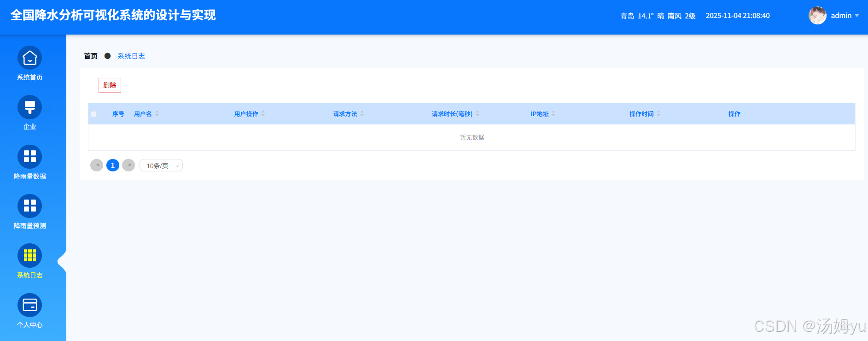Go to previous page arrow
This screenshot has height=341, width=868.
click(97, 165)
